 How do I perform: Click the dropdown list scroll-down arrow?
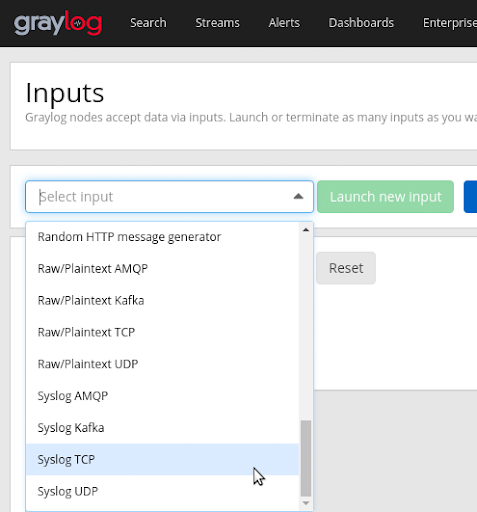[306, 503]
